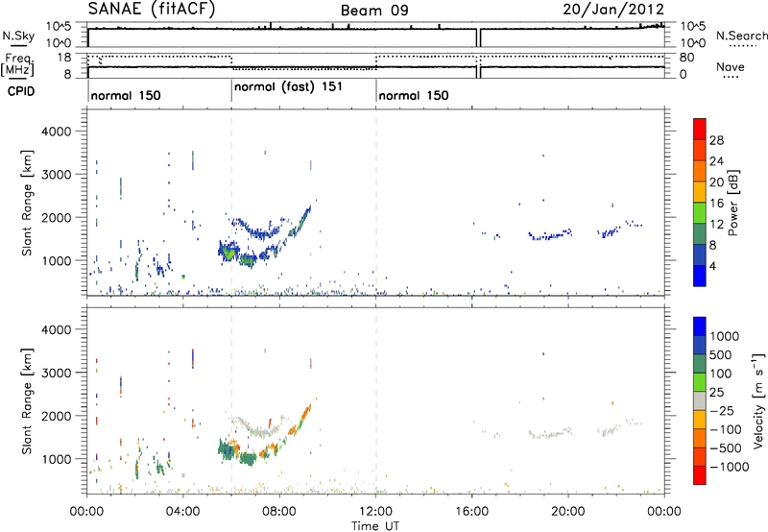
Task: Select the bright blue top velocity swatch
Action: [700, 326]
